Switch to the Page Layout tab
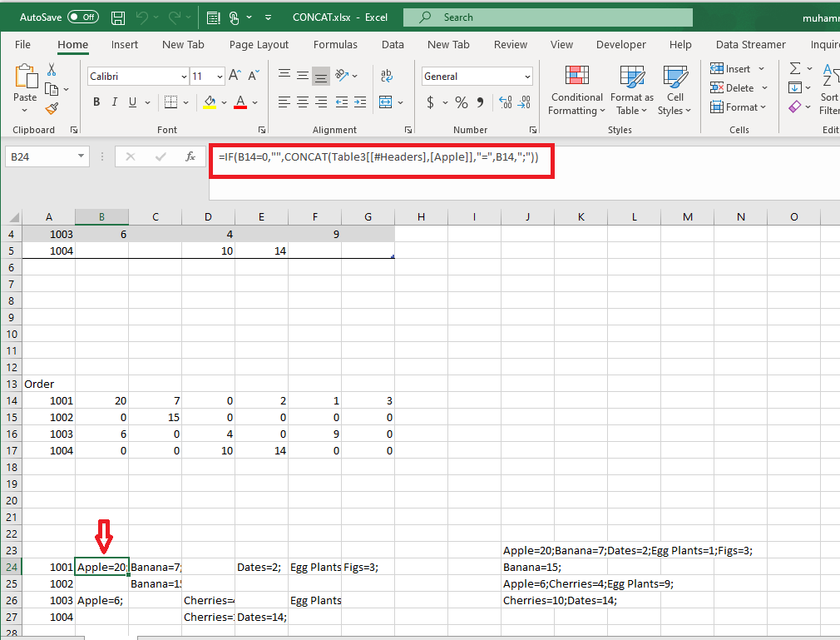Viewport: 840px width, 640px height. (259, 44)
